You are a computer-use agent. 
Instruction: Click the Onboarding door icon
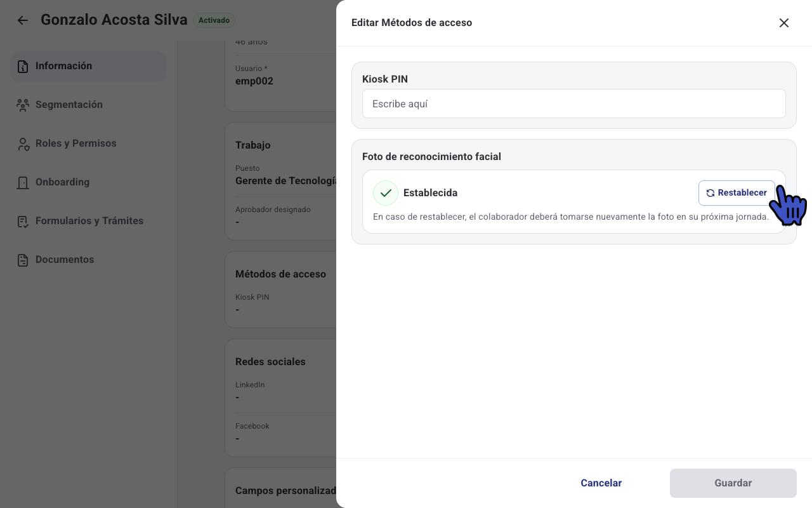tap(23, 183)
